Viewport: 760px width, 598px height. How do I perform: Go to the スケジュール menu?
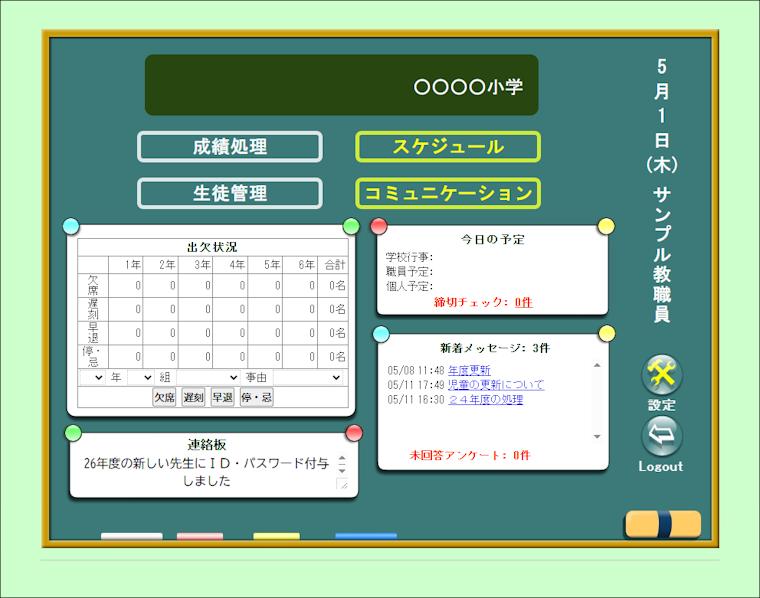point(448,147)
